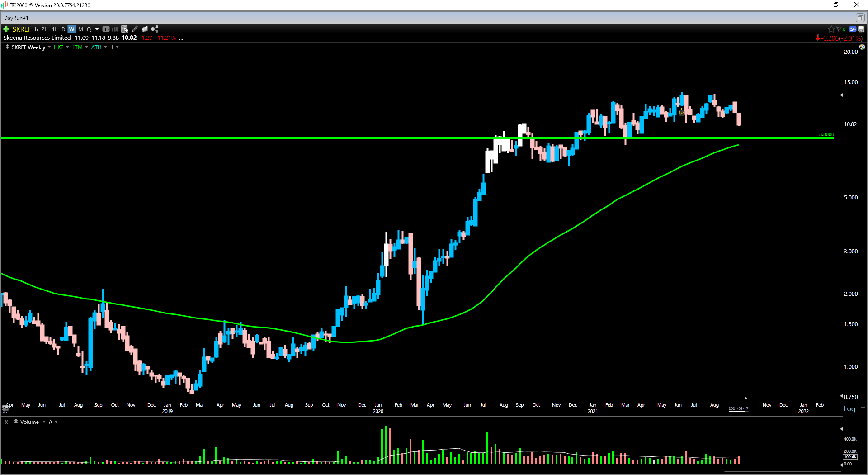Expand the HK2 indicator dropdown
Image resolution: width=868 pixels, height=475 pixels.
coord(68,47)
